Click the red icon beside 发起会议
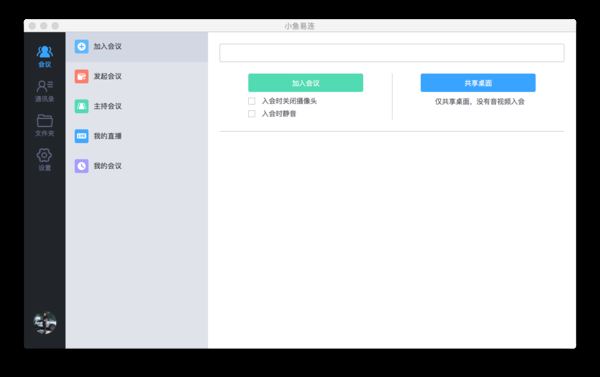 82,77
